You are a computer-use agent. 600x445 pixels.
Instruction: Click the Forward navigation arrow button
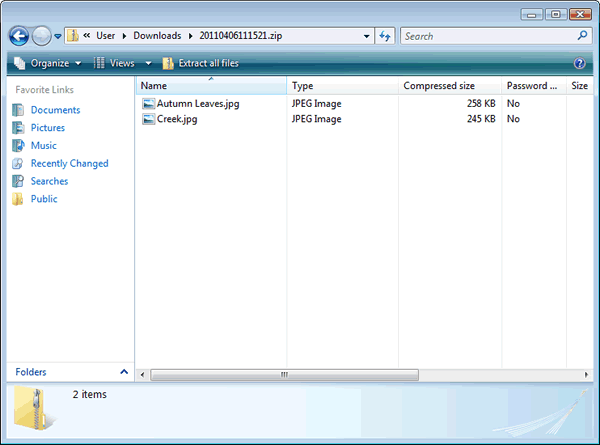41,36
